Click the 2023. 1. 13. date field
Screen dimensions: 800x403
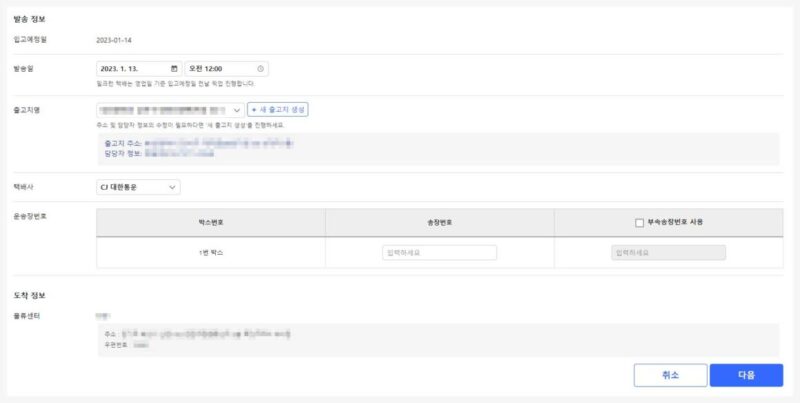pyautogui.click(x=132, y=69)
